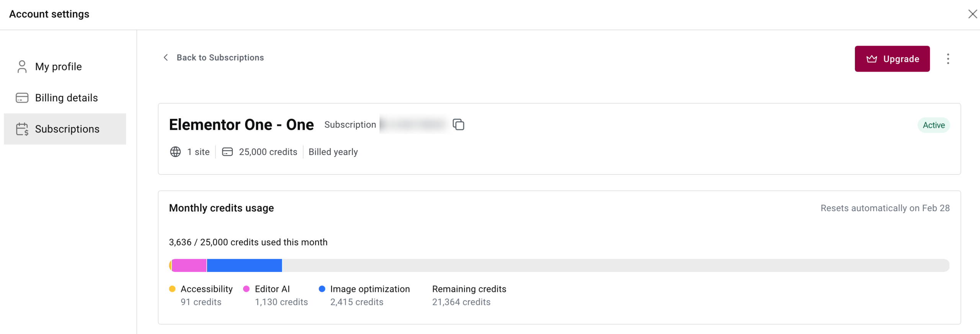Image resolution: width=980 pixels, height=334 pixels.
Task: Click the Active status badge
Action: [933, 125]
